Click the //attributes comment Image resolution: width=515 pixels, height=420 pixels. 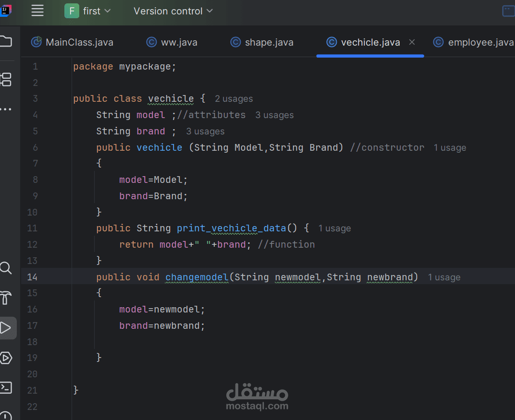pyautogui.click(x=211, y=115)
